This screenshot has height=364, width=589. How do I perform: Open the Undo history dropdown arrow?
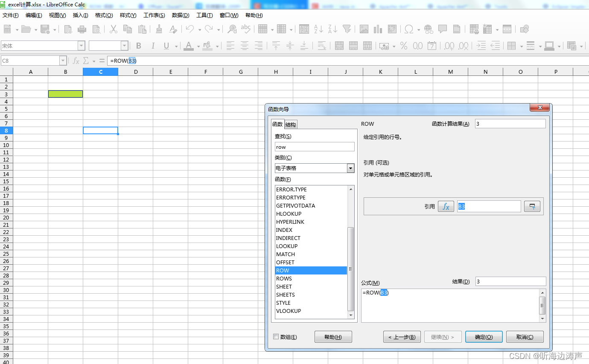[200, 29]
